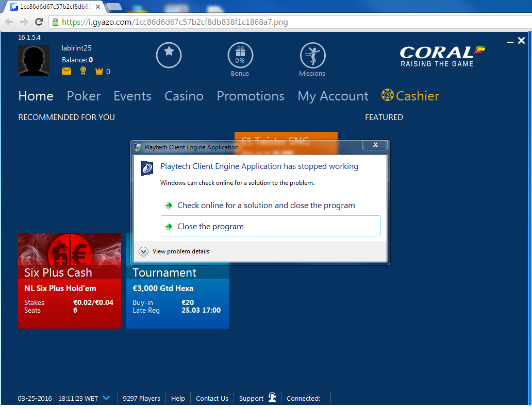
Task: Go to the Home tab
Action: tap(36, 96)
